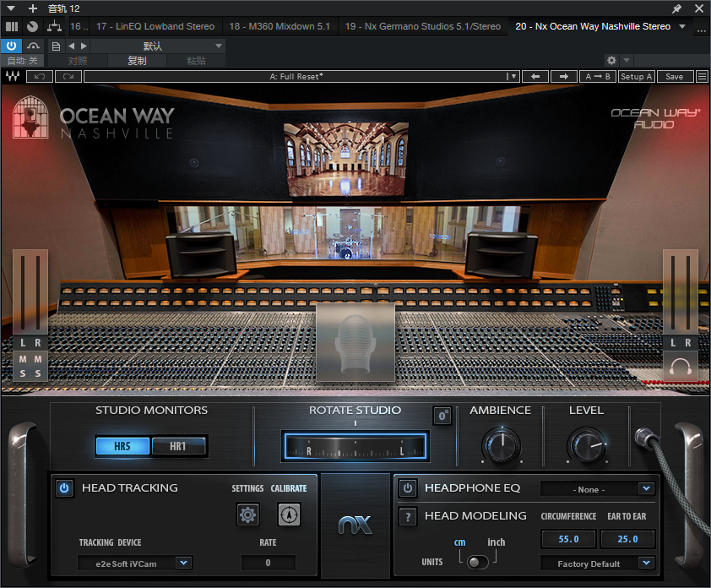Reset studio rotation with the 0° button
Viewport: 711px width, 588px height.
(442, 416)
